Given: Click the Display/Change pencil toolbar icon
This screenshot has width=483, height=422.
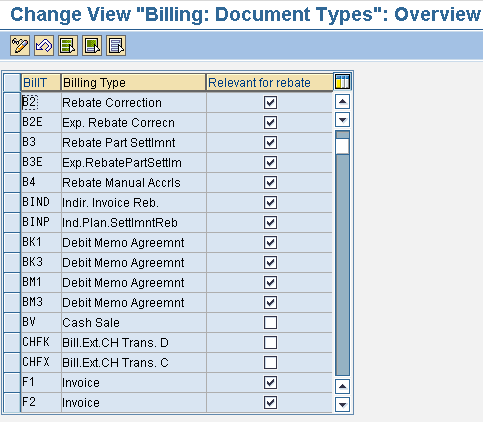Looking at the screenshot, I should 20,45.
